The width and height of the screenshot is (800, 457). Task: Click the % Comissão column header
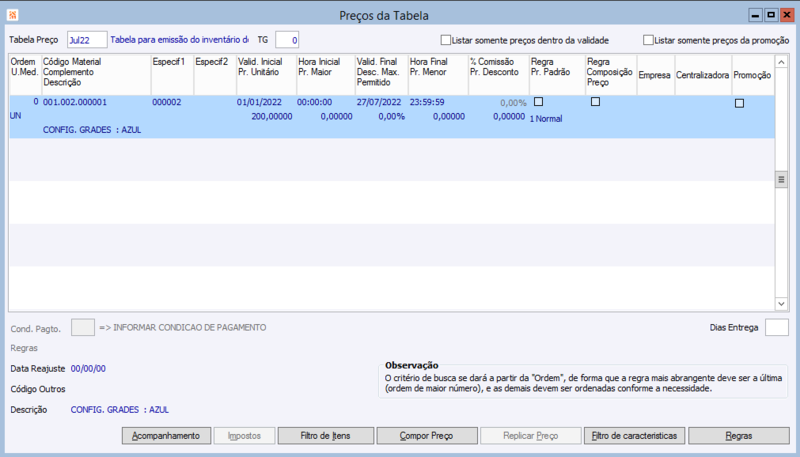tap(498, 74)
